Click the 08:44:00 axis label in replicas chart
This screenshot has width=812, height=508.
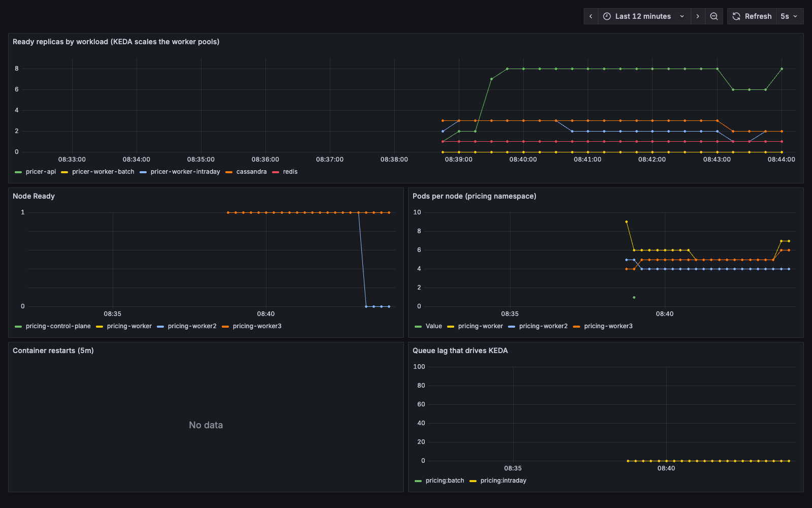[782, 160]
